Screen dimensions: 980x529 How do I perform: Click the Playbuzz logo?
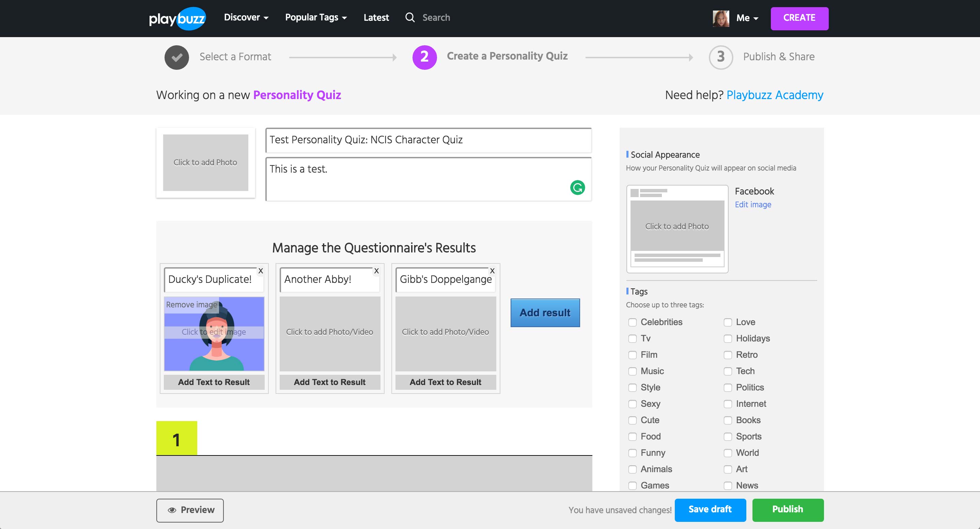(x=177, y=18)
